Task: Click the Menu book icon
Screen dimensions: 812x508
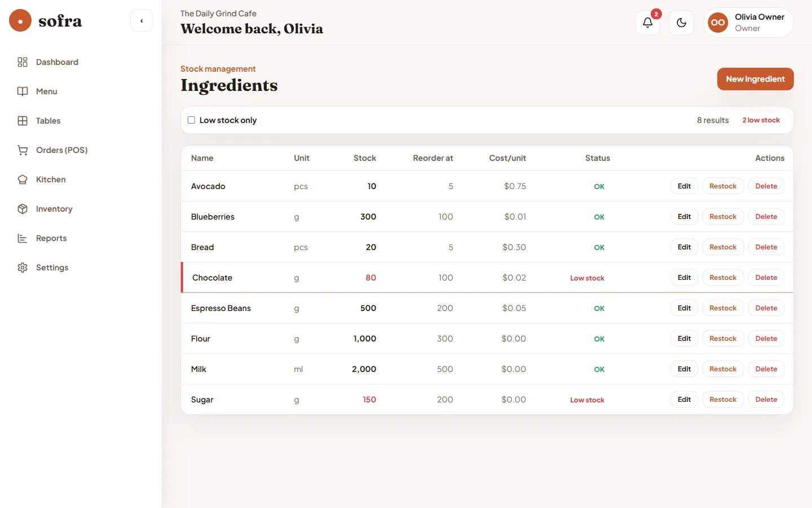Action: [x=23, y=91]
